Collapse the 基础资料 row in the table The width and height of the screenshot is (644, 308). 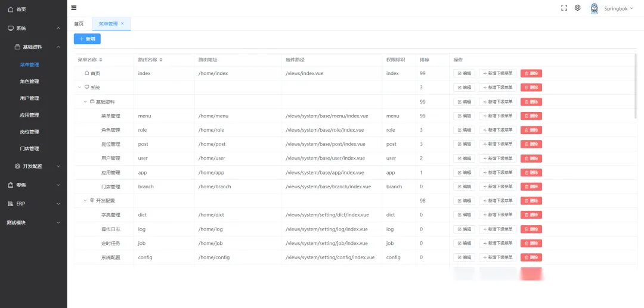[85, 102]
